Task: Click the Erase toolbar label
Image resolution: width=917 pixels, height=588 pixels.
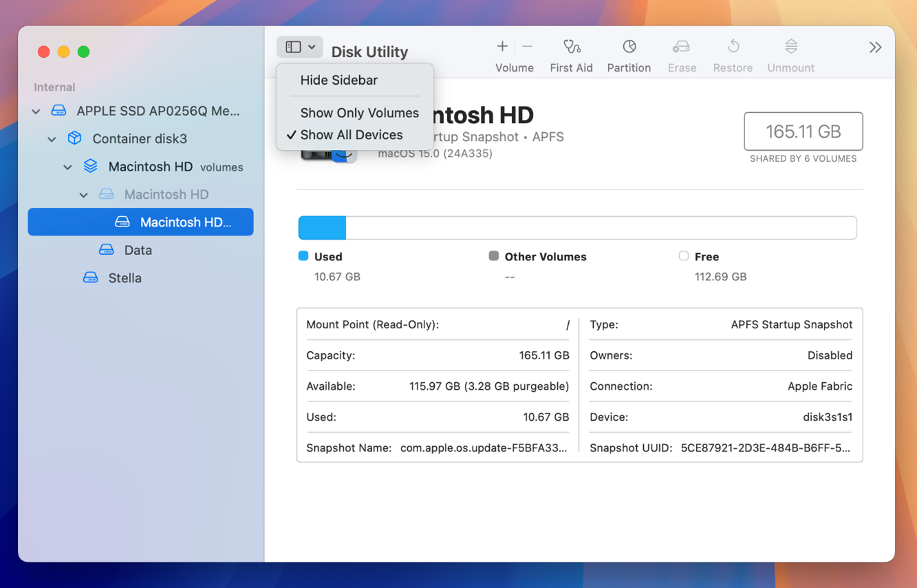Action: click(682, 68)
